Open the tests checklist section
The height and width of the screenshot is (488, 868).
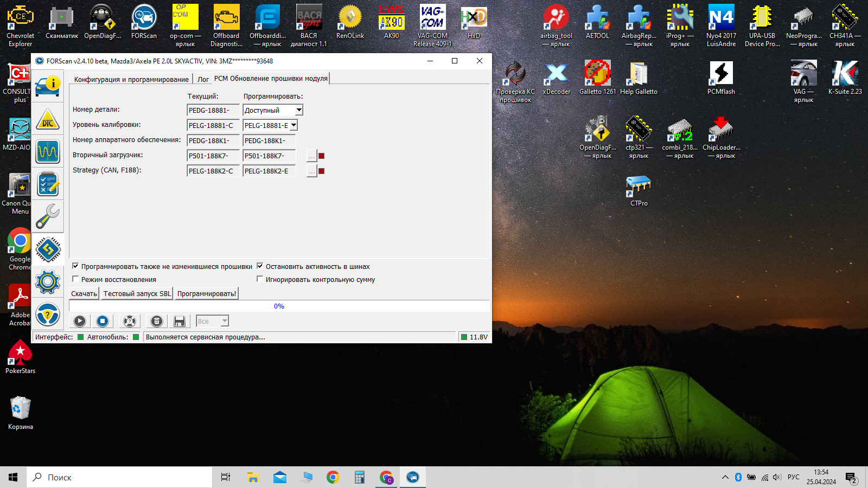click(x=48, y=184)
